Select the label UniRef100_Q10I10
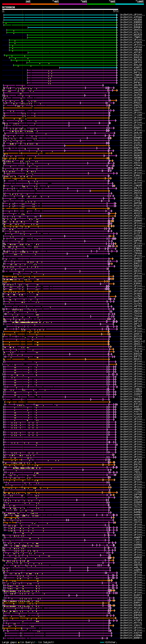Viewport: 146px width, 644px height. (x=131, y=135)
